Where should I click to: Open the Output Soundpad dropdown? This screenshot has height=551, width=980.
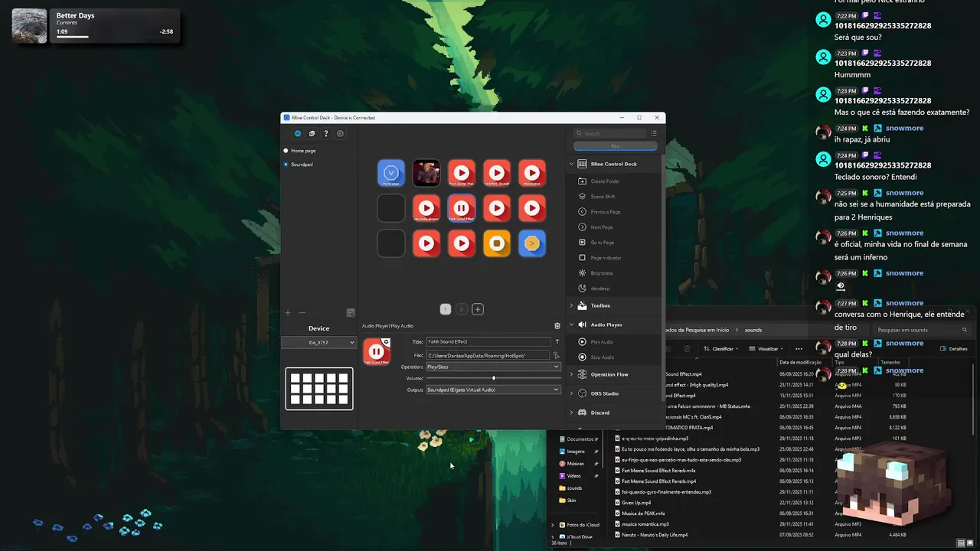492,390
